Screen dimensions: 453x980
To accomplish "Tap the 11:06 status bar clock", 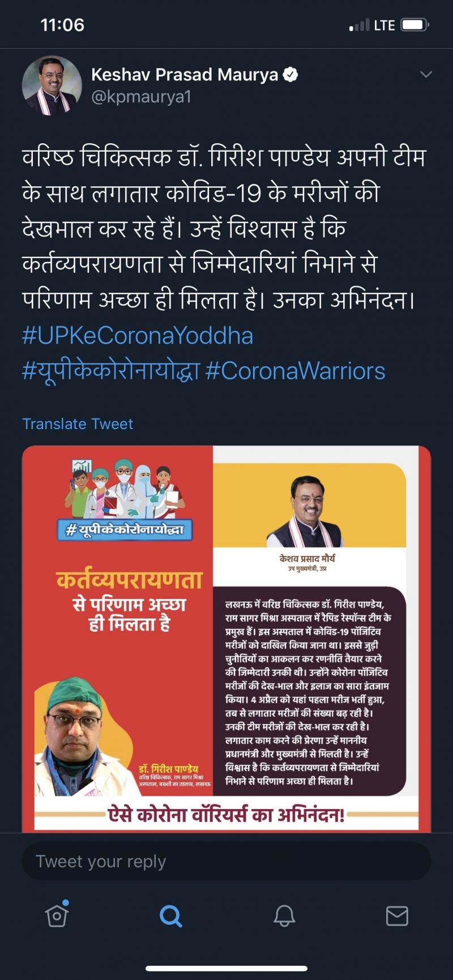I will tap(62, 25).
